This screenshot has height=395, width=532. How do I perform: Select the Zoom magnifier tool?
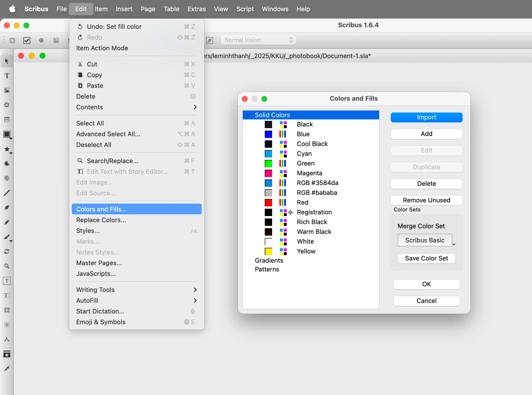pyautogui.click(x=7, y=266)
